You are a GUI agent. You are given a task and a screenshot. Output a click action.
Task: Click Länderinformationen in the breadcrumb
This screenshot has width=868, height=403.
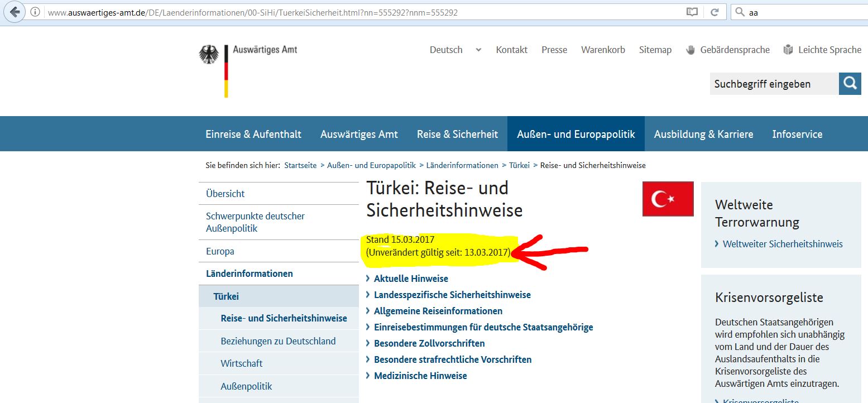[462, 165]
